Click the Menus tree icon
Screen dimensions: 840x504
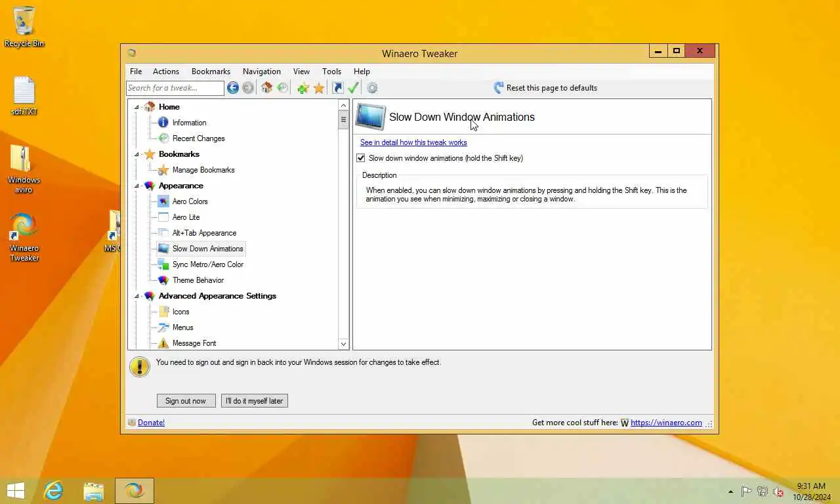click(x=163, y=327)
